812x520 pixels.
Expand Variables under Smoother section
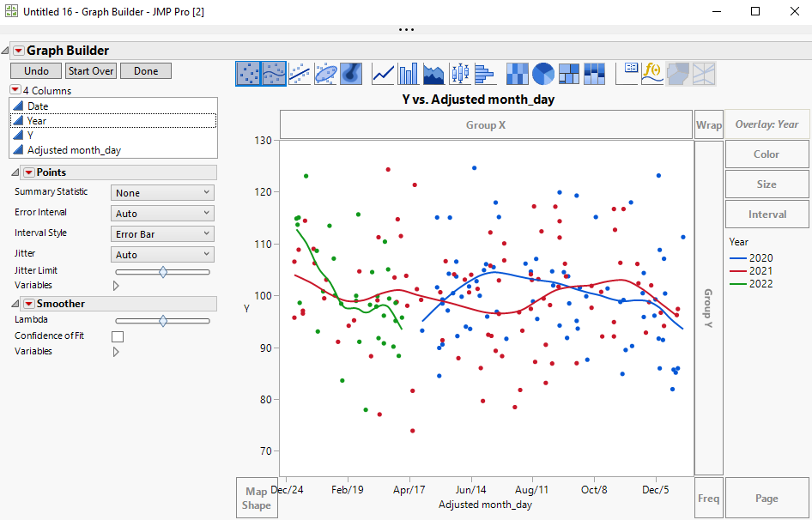(x=116, y=352)
